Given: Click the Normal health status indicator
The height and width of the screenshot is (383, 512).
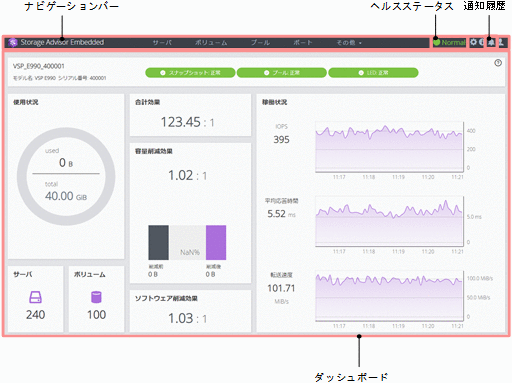Looking at the screenshot, I should click(x=449, y=42).
